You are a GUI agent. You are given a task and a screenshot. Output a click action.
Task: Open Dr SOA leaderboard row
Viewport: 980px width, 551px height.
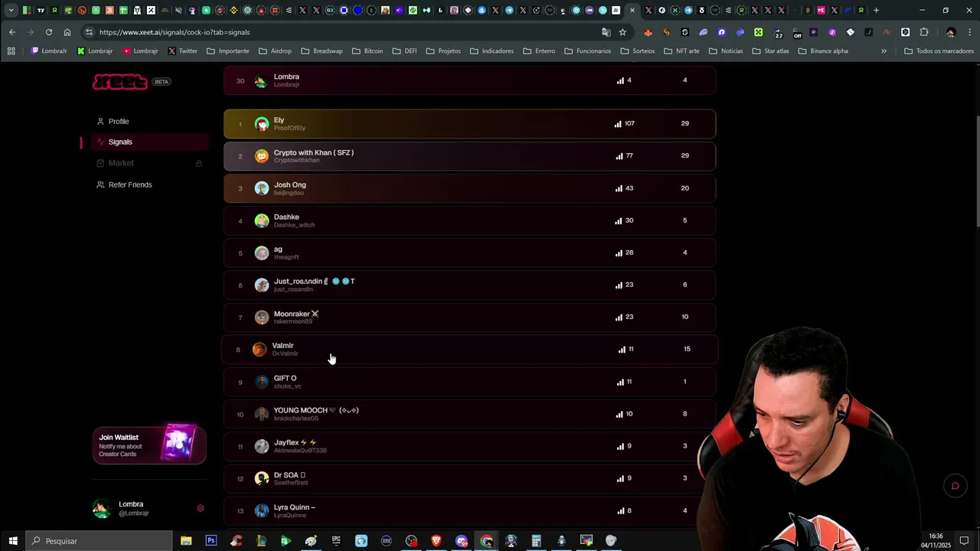coord(469,478)
